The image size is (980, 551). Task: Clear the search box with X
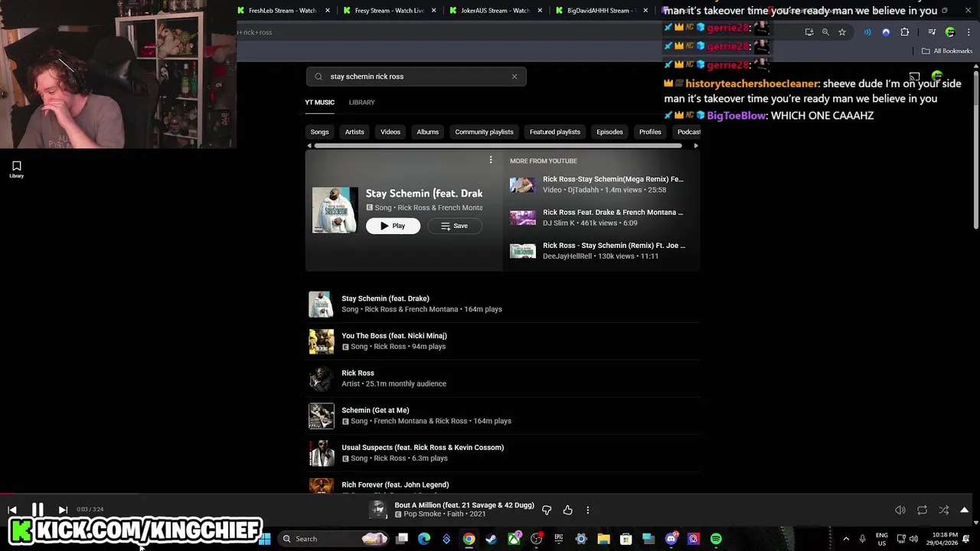[x=514, y=77]
